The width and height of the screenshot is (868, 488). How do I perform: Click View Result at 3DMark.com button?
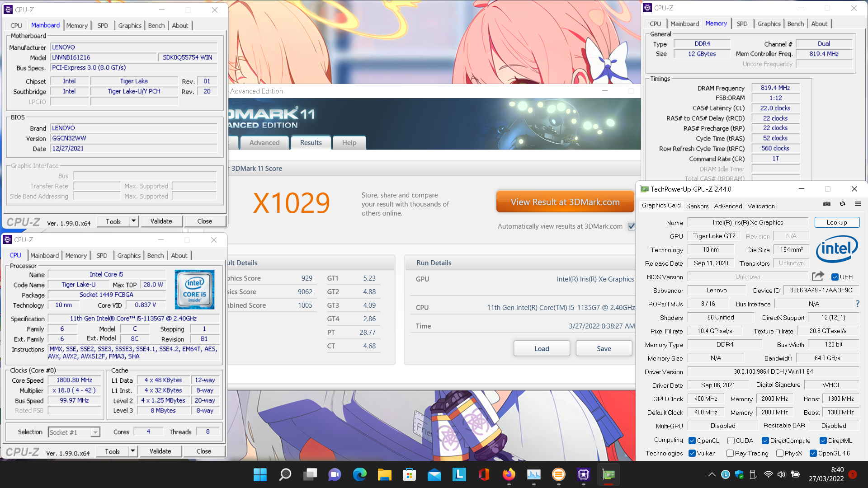(x=565, y=202)
